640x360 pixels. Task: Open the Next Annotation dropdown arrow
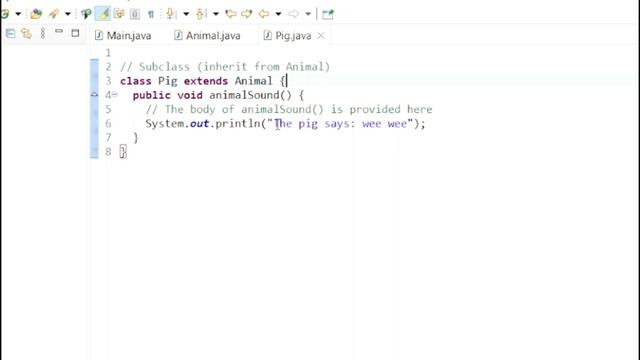(186, 14)
